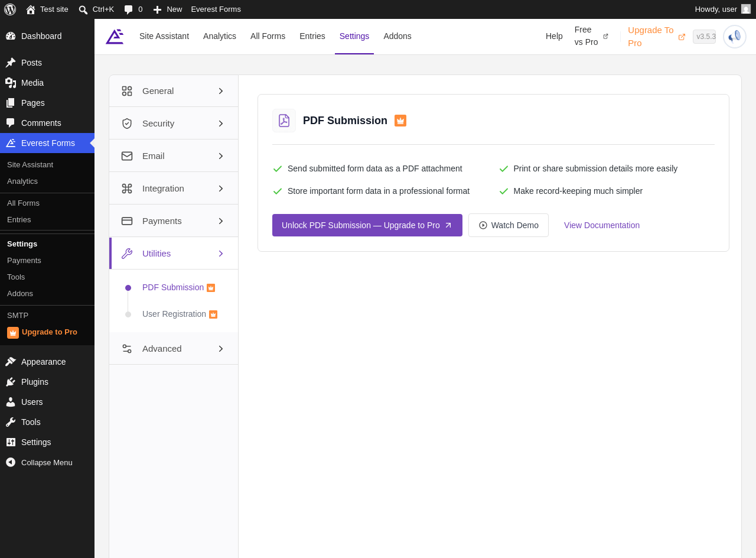Click the WordPress Settings sliders icon
This screenshot has width=756, height=558.
(11, 442)
